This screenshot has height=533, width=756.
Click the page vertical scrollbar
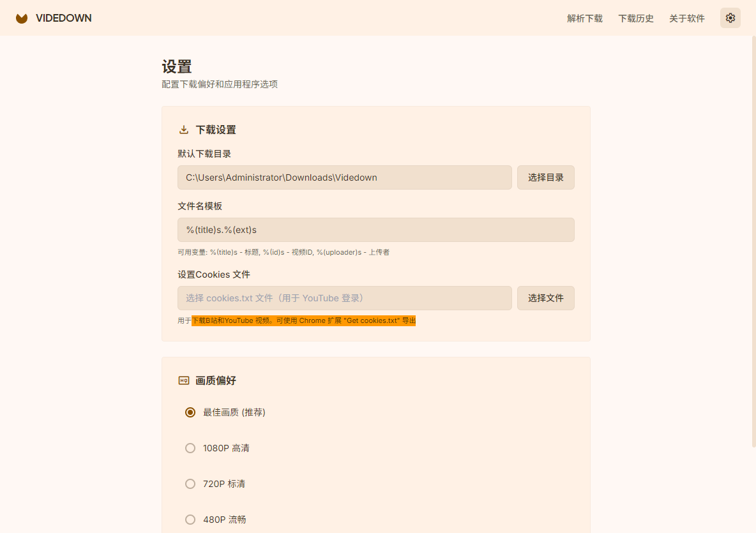753,241
